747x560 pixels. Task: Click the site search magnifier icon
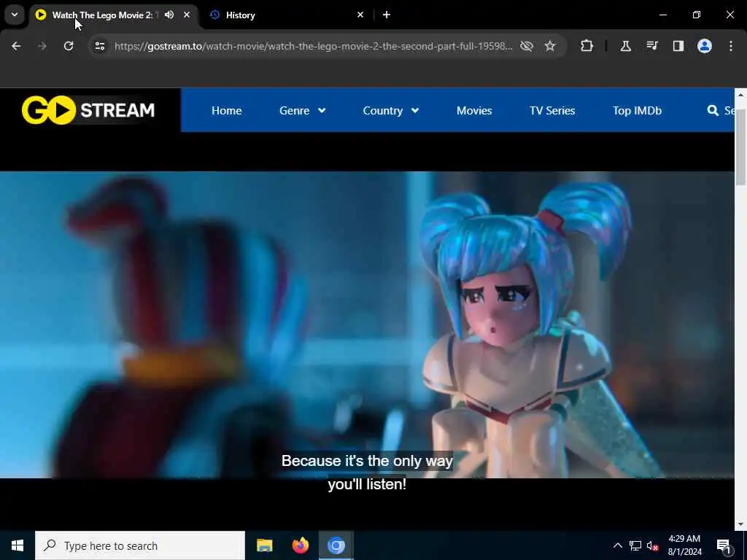pos(713,111)
